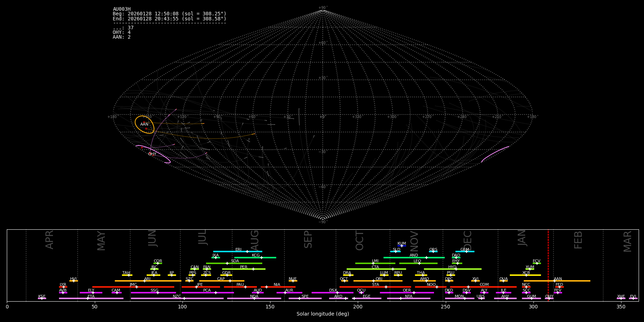
Task: Click the 'OHY: 4' count in header
Action: coord(122,33)
